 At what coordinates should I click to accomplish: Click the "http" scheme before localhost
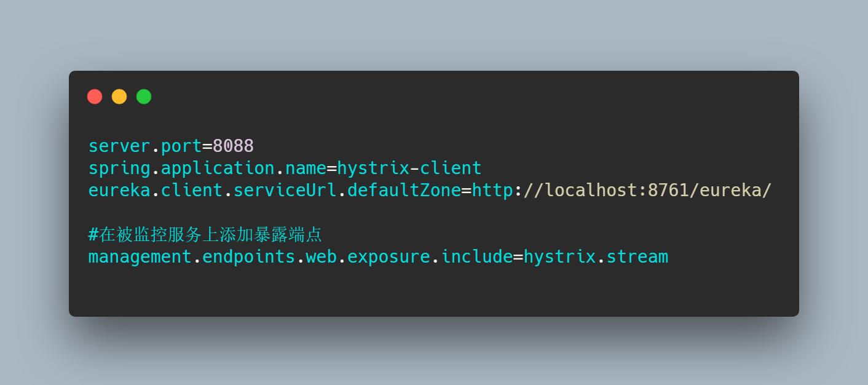pyautogui.click(x=492, y=191)
